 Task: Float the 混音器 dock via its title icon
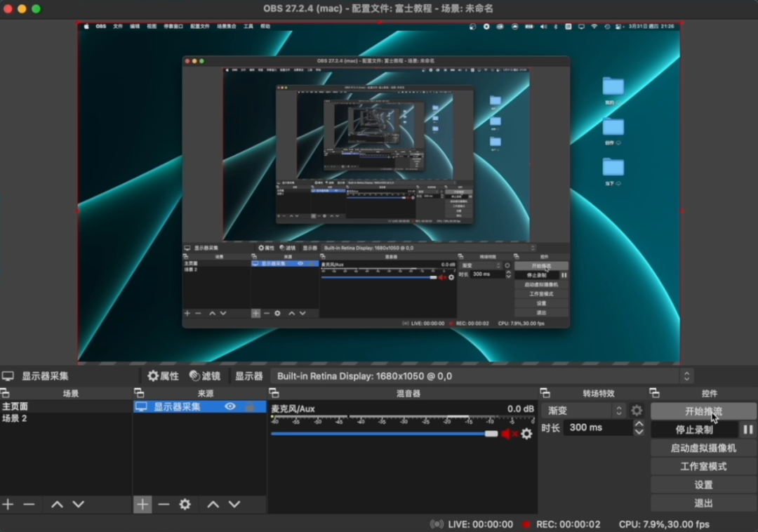click(x=274, y=393)
